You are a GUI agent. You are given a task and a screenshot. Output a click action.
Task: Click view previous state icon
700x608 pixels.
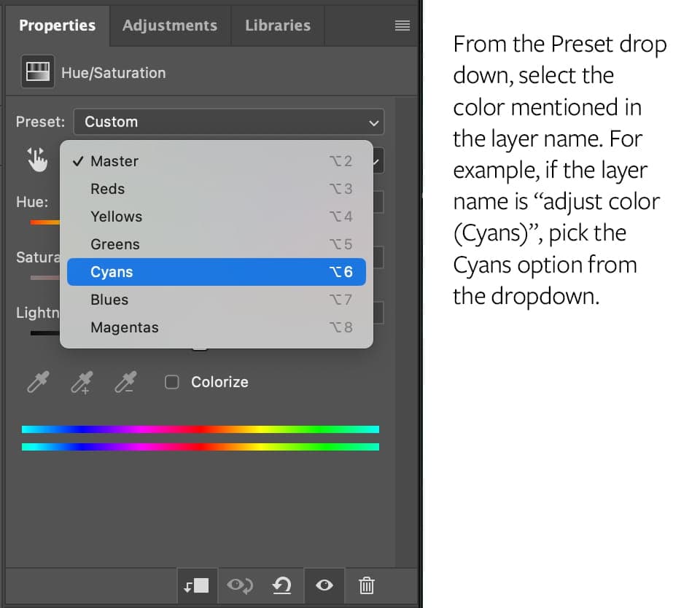(240, 585)
